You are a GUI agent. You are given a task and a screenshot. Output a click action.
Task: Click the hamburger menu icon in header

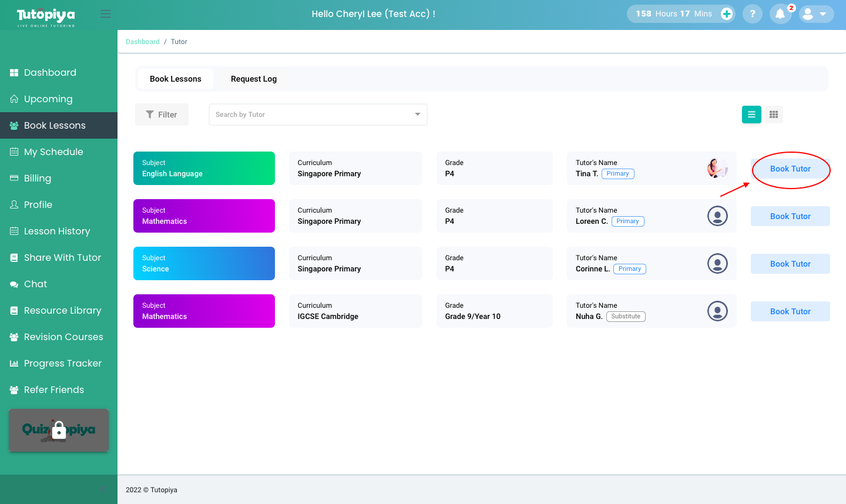tap(106, 14)
